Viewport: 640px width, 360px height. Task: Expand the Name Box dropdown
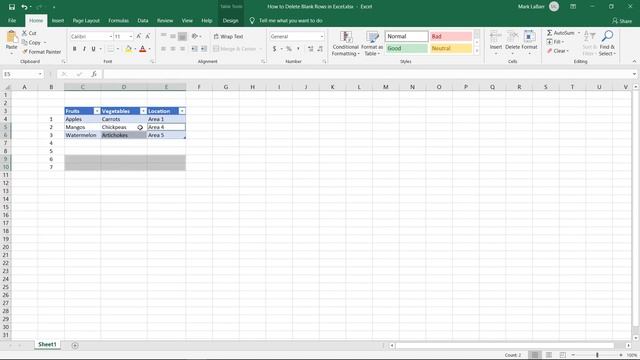(x=40, y=74)
